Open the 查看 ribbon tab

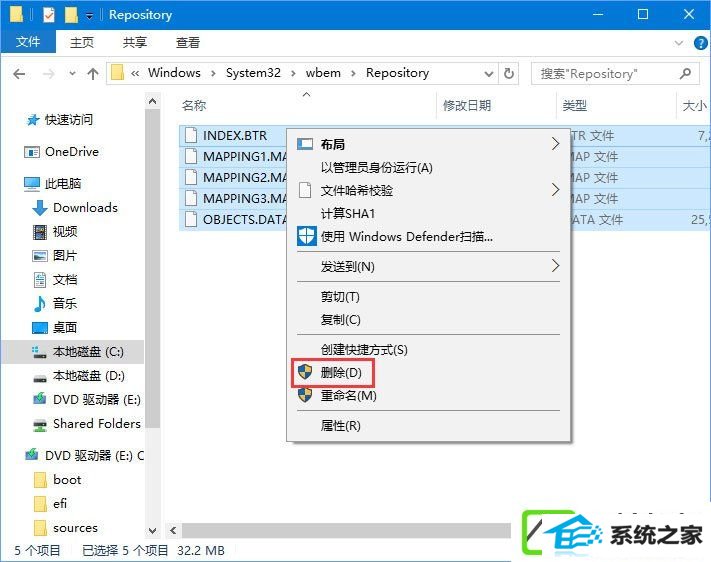[188, 43]
